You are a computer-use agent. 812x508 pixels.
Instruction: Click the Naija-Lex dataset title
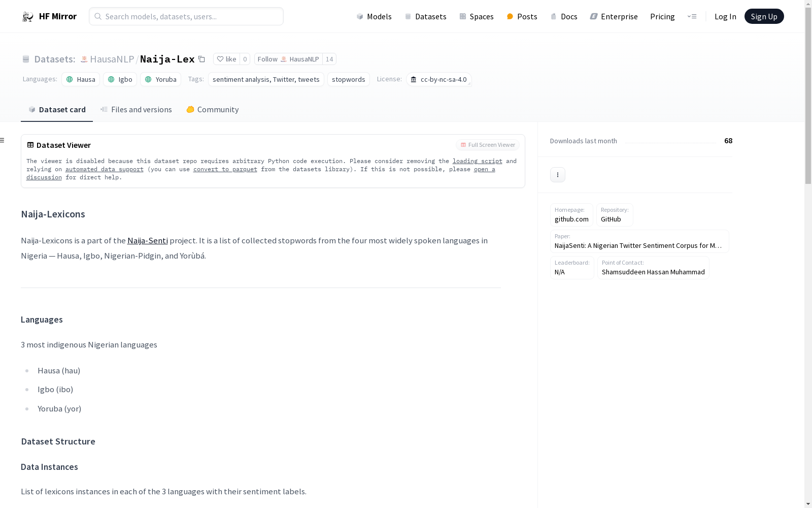(x=167, y=59)
